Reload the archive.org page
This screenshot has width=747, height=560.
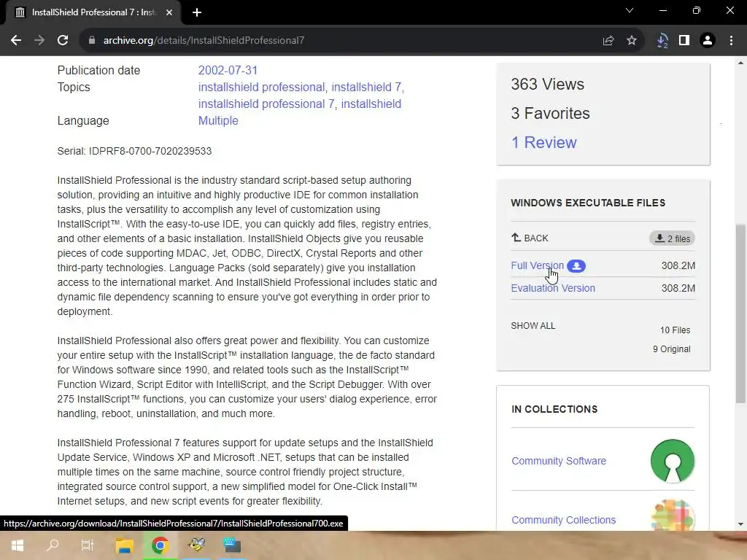63,41
